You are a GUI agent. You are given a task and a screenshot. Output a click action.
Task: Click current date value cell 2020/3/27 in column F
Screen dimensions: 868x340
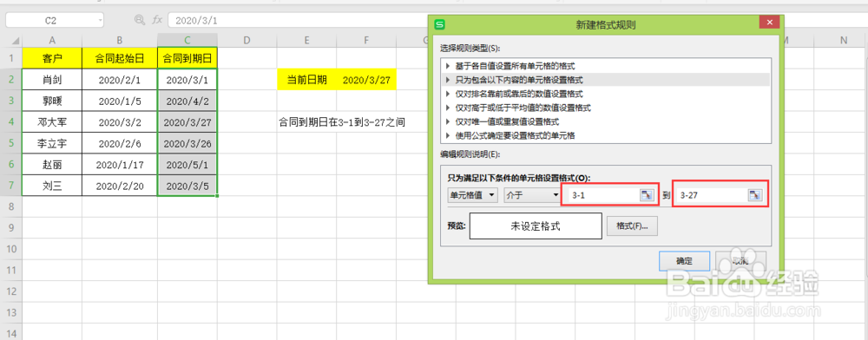coord(366,80)
